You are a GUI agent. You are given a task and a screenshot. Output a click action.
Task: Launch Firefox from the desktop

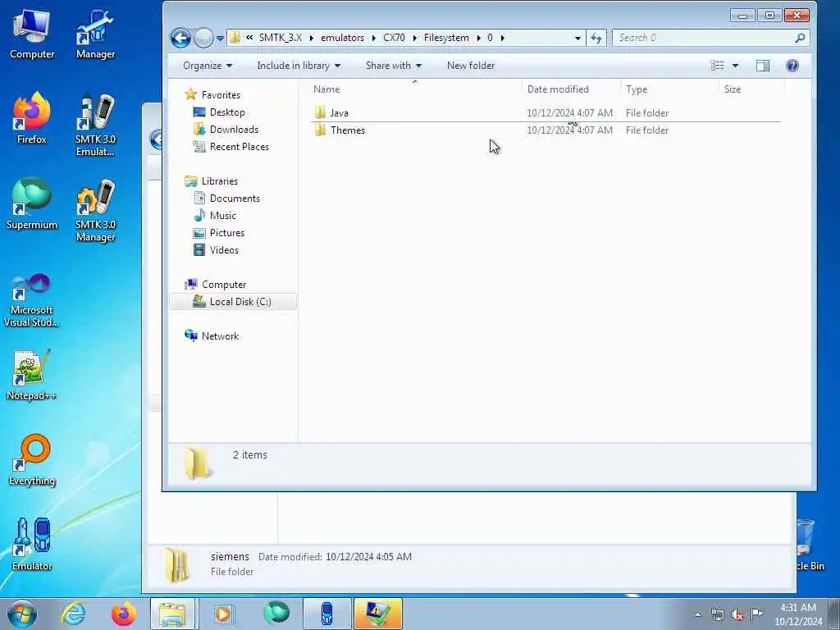32,119
